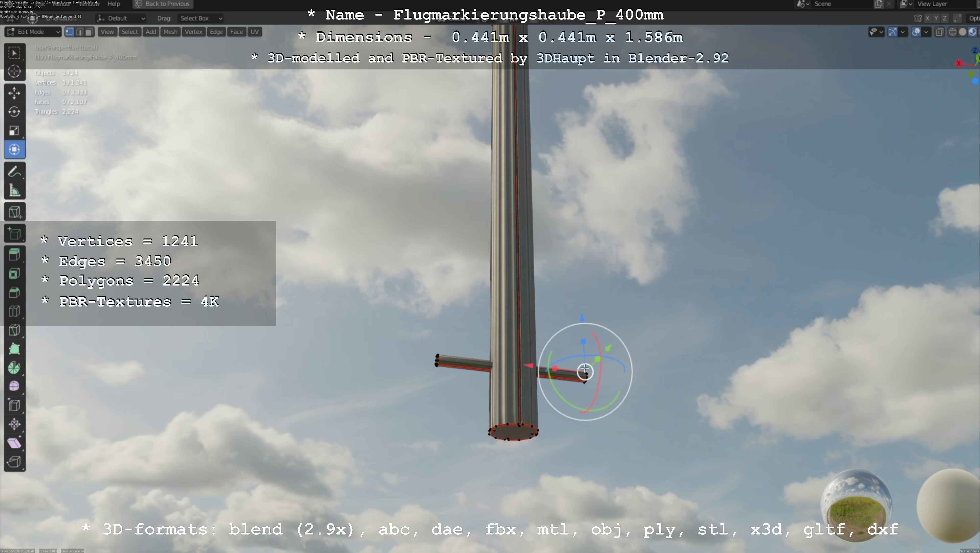Viewport: 980px width, 553px height.
Task: Activate the 3D Cursor tool
Action: [14, 71]
